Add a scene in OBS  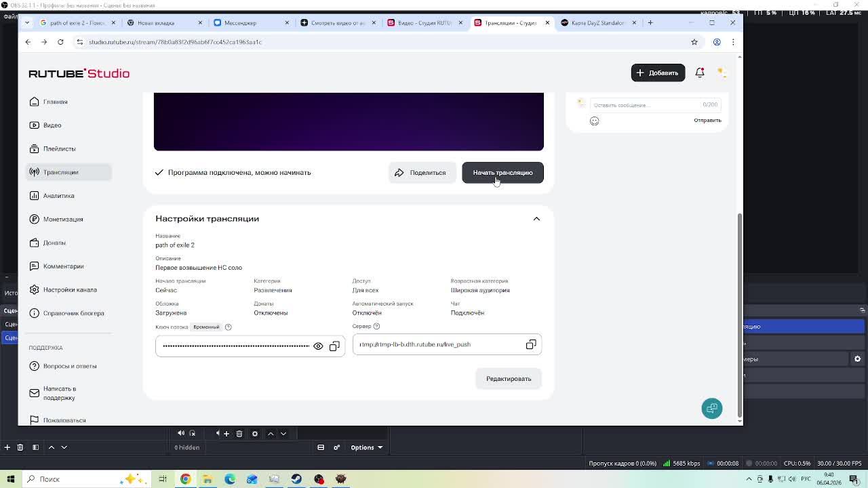coord(7,447)
